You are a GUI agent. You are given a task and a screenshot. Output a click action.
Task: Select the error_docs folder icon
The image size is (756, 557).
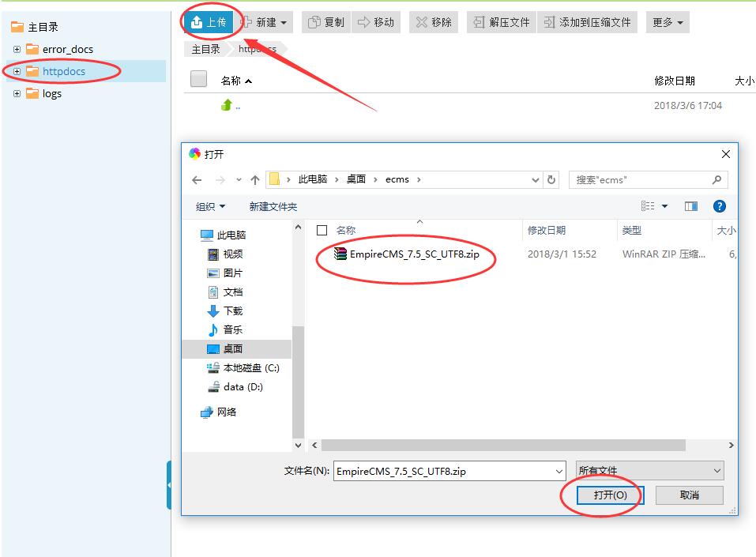[x=32, y=49]
